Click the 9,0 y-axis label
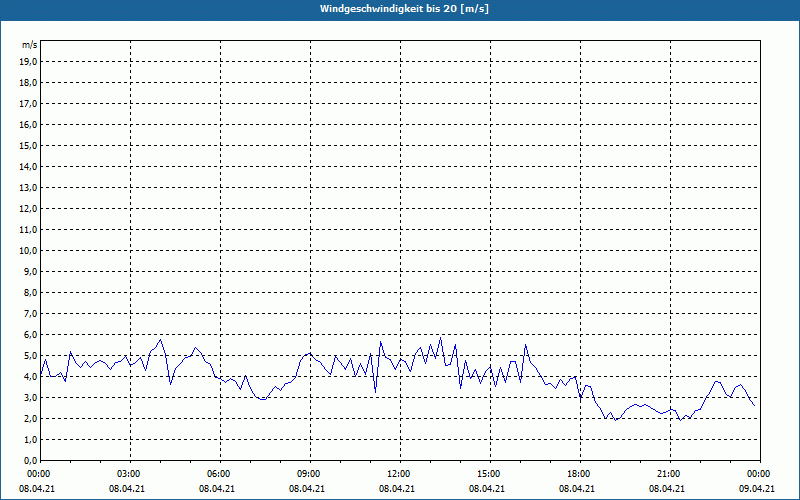 click(x=31, y=271)
